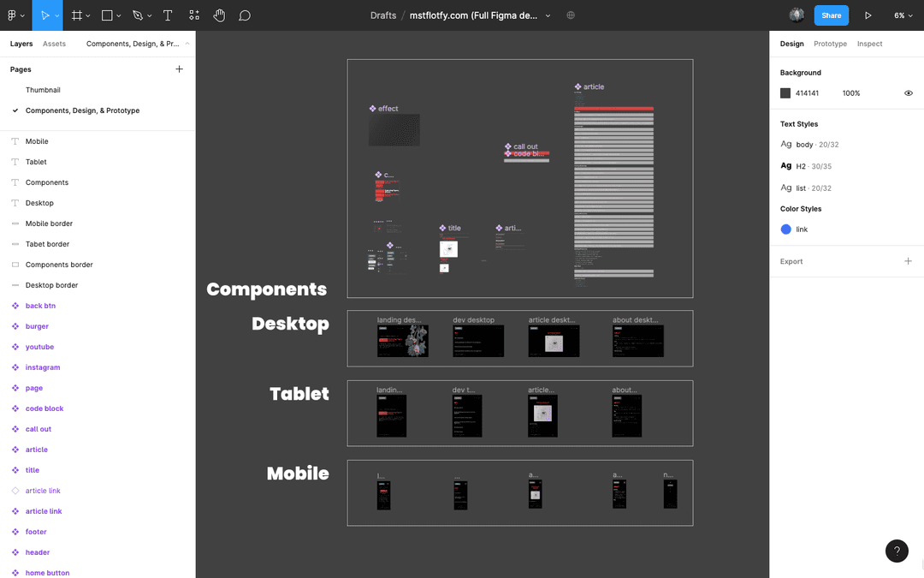924x578 pixels.
Task: Activate the Hand tool
Action: pyautogui.click(x=219, y=15)
